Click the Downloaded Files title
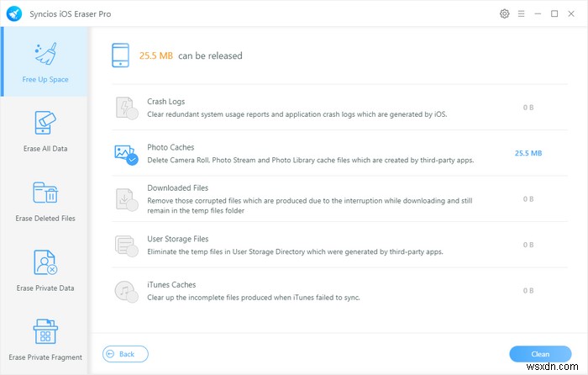 [177, 187]
